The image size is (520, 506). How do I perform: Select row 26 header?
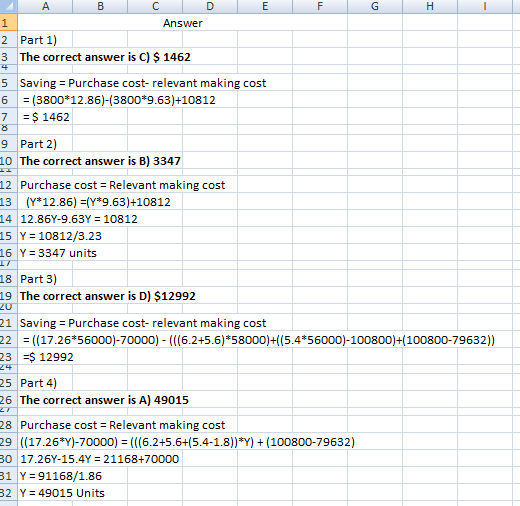tap(9, 400)
